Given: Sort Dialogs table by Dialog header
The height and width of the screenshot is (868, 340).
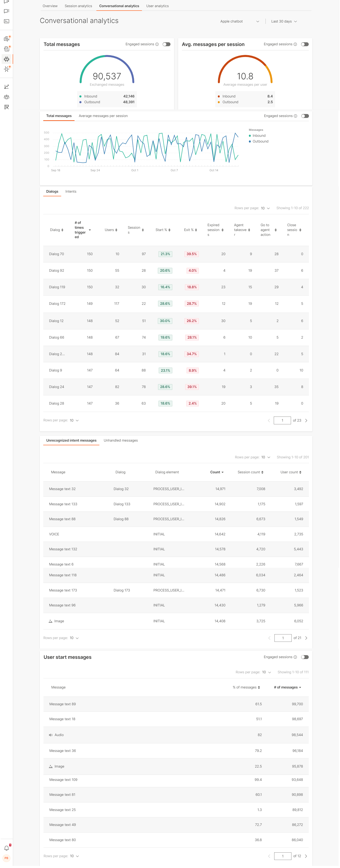Looking at the screenshot, I should click(x=57, y=230).
